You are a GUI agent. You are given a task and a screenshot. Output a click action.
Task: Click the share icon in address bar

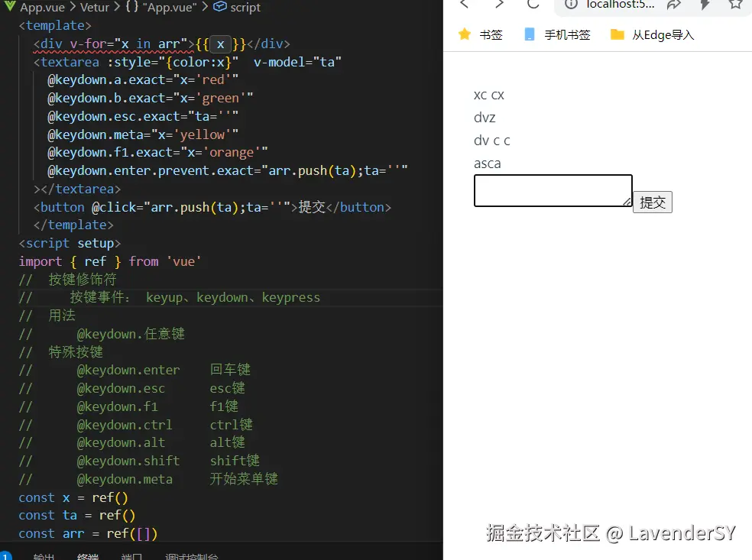point(673,5)
